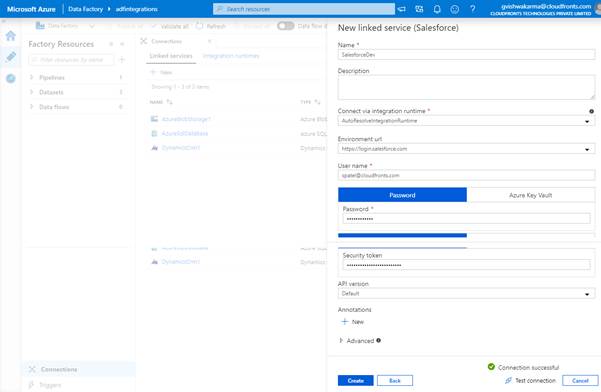
Task: Toggle the Data flow debug switch
Action: pos(286,26)
